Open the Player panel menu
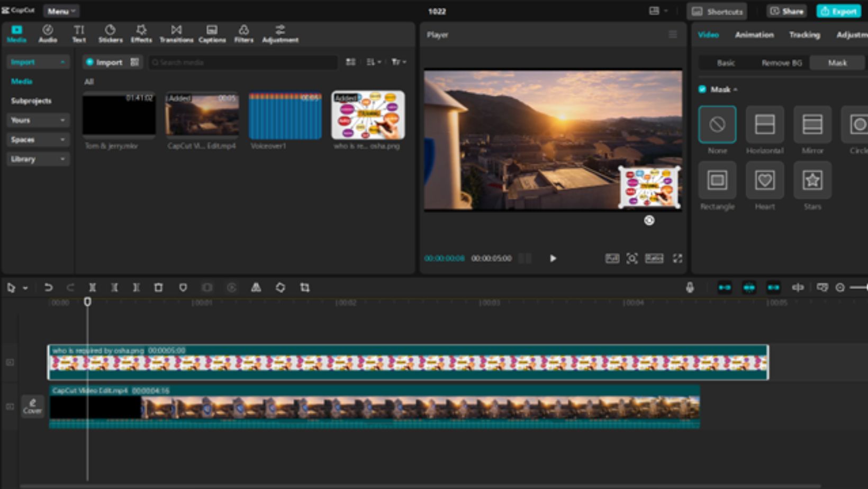Screen dimensions: 868x489 [x=673, y=34]
